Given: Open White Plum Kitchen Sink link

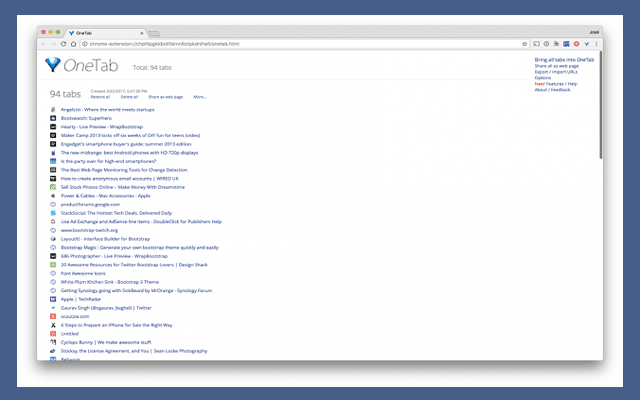Looking at the screenshot, I should click(x=110, y=282).
